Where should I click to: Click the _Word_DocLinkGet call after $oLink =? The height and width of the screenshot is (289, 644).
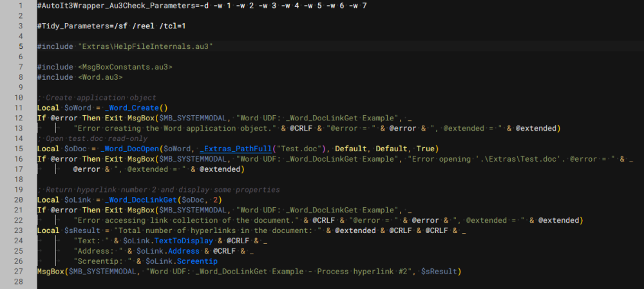tap(141, 200)
